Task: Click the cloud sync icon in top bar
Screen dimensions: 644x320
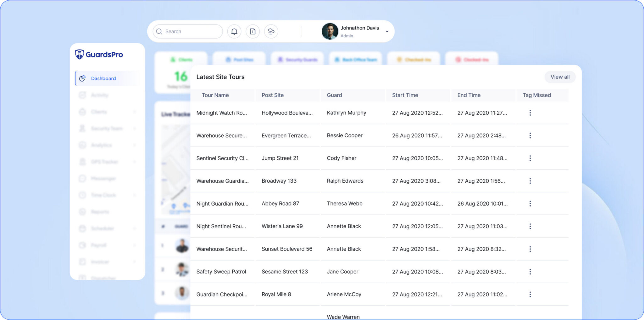Action: coord(271,31)
